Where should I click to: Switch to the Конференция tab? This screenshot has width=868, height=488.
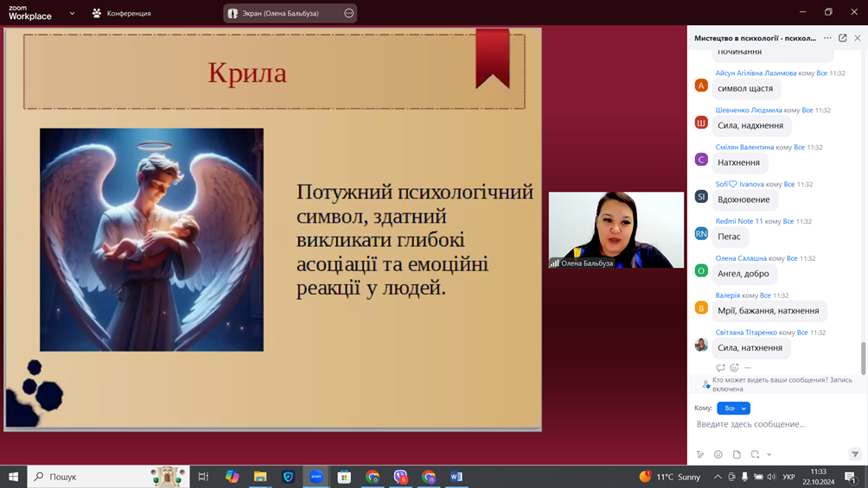(121, 13)
